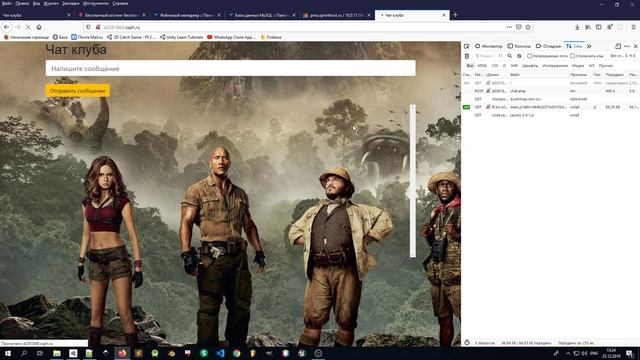
Task: Open downloads arrow icon in toolbar
Action: pos(577,27)
